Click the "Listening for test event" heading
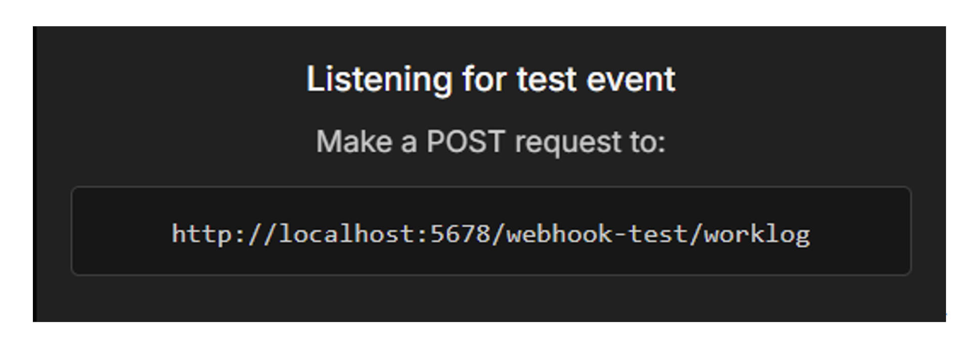This screenshot has height=350, width=980. (491, 79)
